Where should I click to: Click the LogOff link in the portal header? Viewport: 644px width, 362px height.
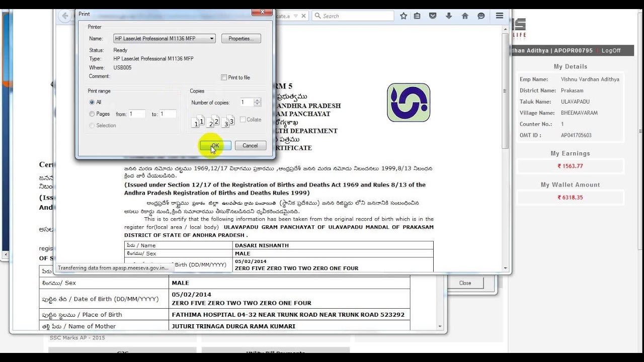pos(611,51)
